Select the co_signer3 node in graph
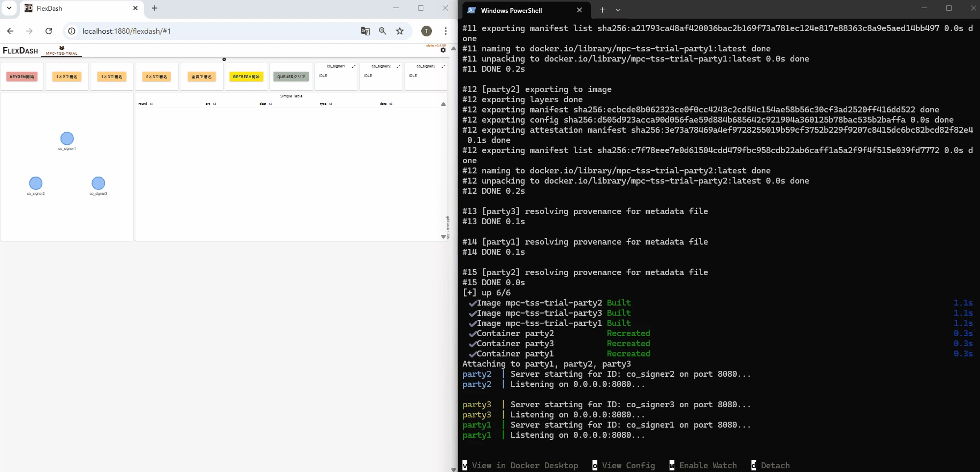Image resolution: width=980 pixels, height=472 pixels. pyautogui.click(x=98, y=184)
